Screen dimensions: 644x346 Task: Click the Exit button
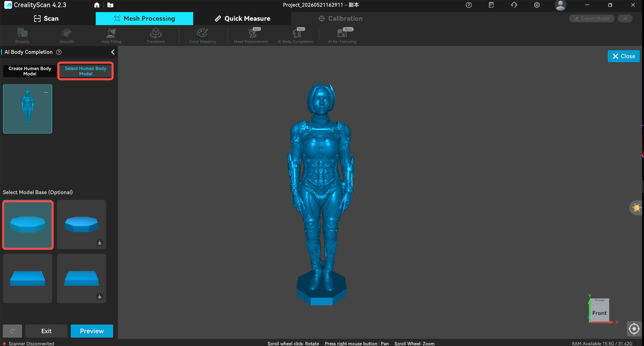pyautogui.click(x=46, y=331)
